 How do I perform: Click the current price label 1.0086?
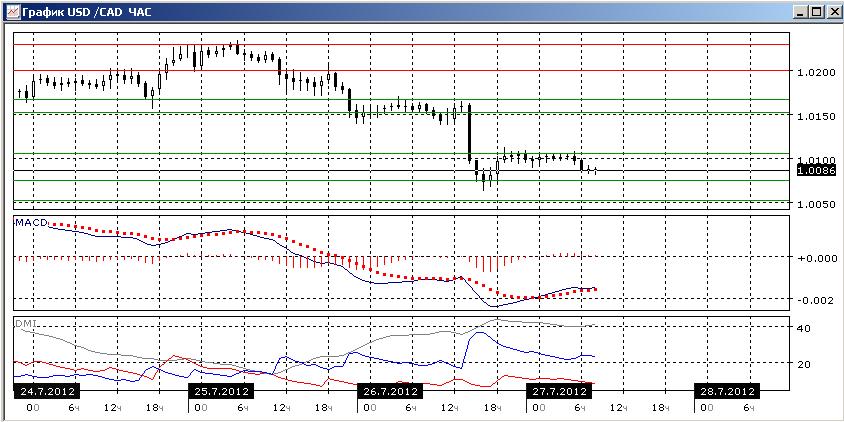816,171
